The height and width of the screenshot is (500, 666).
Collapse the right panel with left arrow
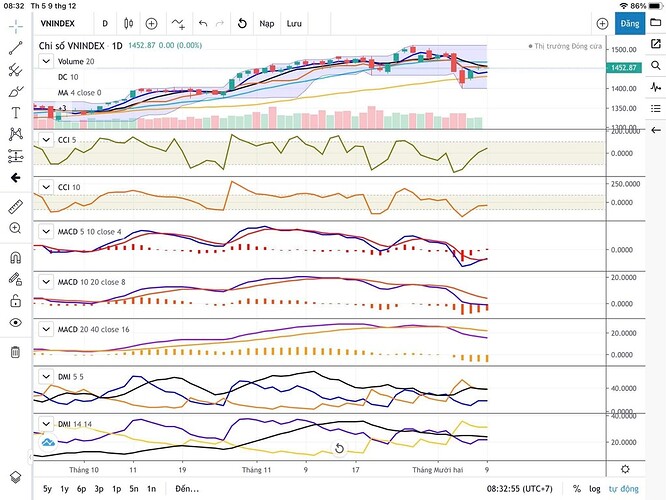pyautogui.click(x=656, y=130)
